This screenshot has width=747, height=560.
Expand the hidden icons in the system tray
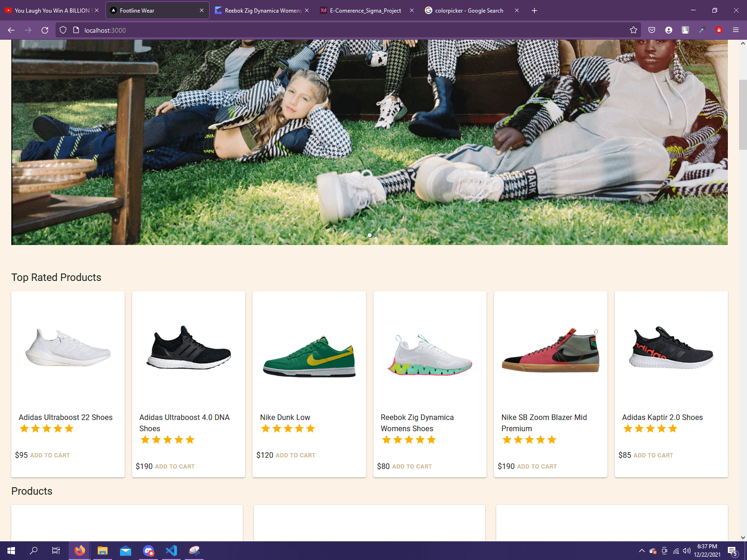tap(642, 551)
